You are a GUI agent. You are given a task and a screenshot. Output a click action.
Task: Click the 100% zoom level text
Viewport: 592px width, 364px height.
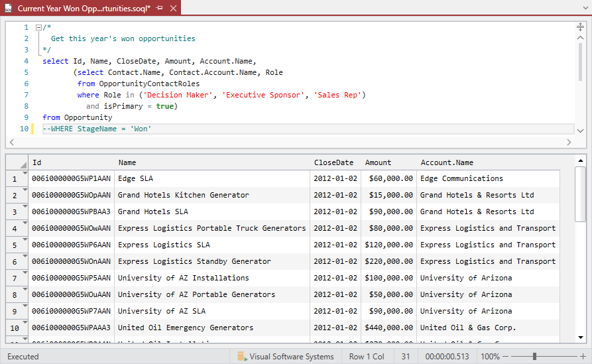490,357
